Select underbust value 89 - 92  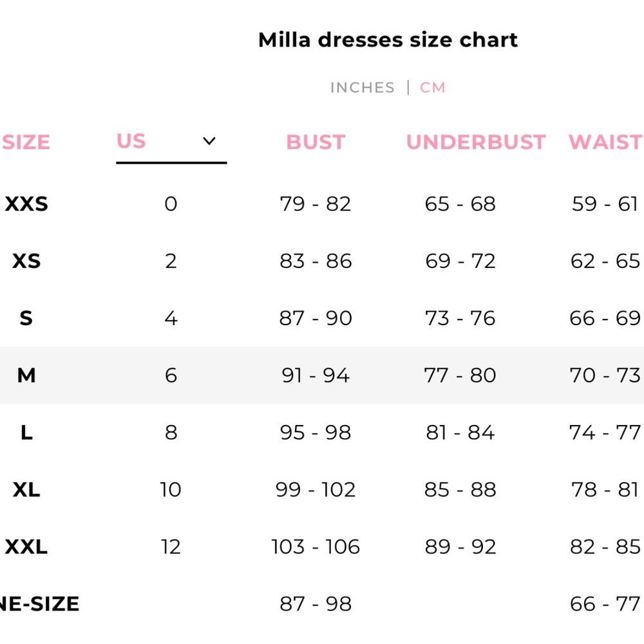tap(460, 547)
